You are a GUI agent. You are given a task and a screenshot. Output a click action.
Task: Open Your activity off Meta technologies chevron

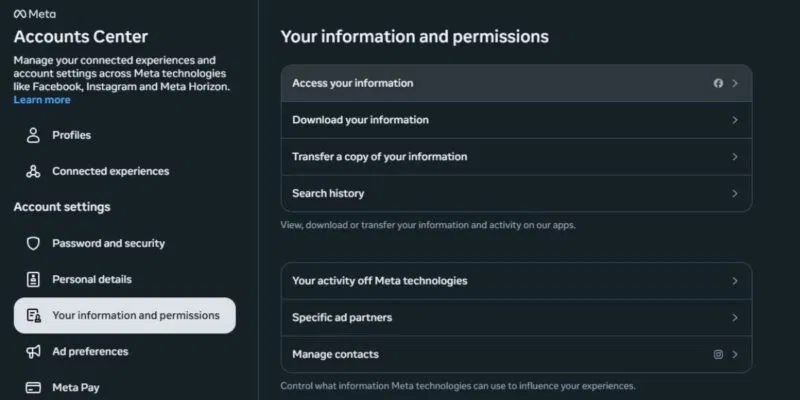point(735,281)
